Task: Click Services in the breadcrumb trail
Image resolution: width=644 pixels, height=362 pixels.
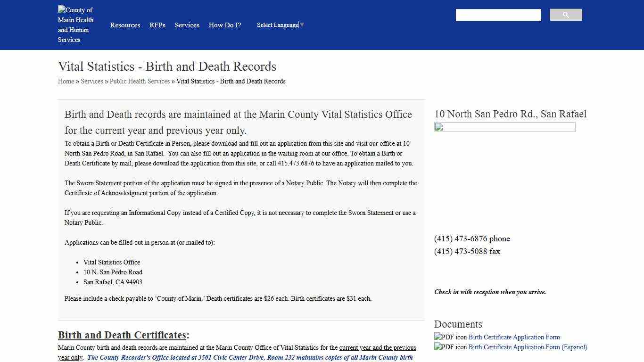Action: [91, 81]
